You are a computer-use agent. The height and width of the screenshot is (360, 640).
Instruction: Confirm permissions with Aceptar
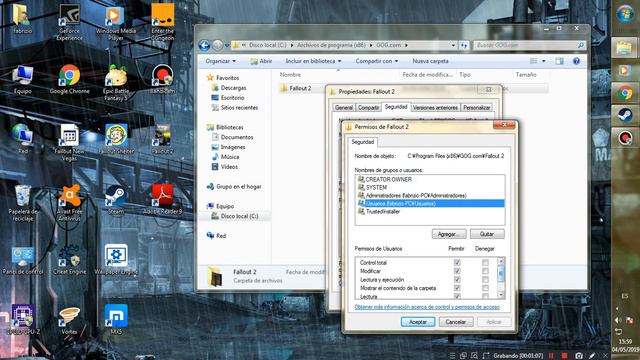pos(418,322)
